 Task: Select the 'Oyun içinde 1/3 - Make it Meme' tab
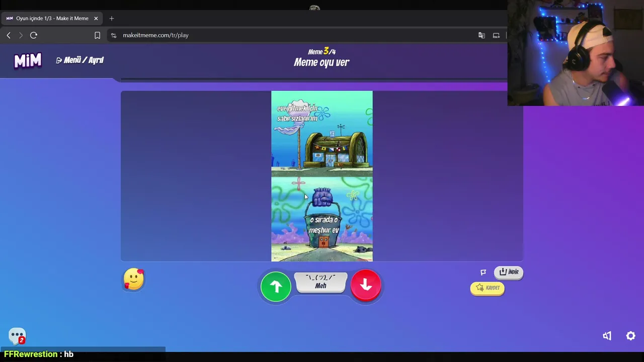point(52,19)
